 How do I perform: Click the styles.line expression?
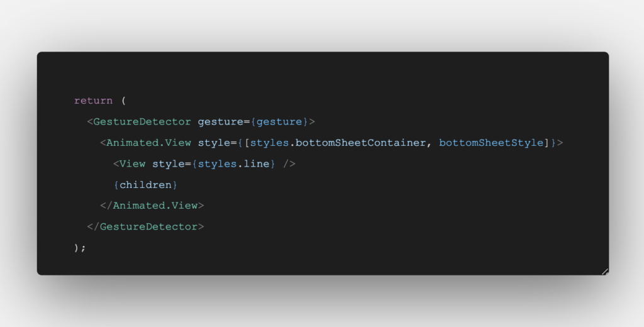(x=234, y=164)
